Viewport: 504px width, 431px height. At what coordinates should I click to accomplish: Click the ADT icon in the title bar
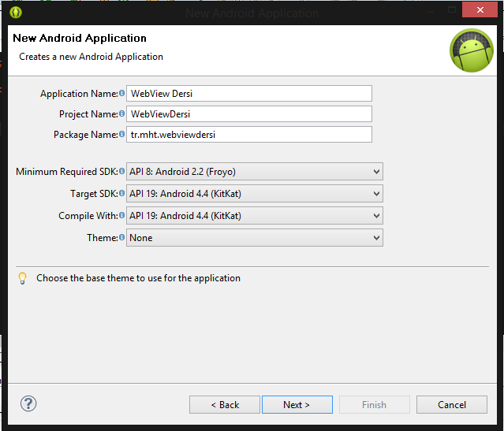pos(16,13)
